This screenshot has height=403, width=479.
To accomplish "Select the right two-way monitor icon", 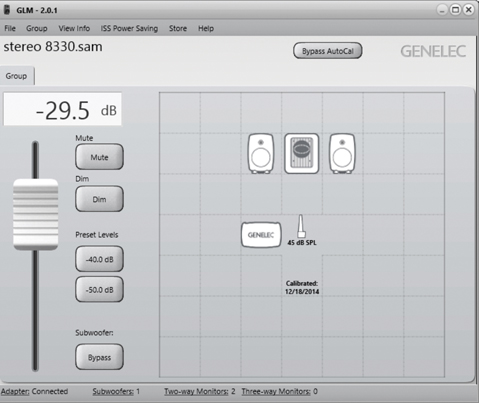I will coord(342,153).
